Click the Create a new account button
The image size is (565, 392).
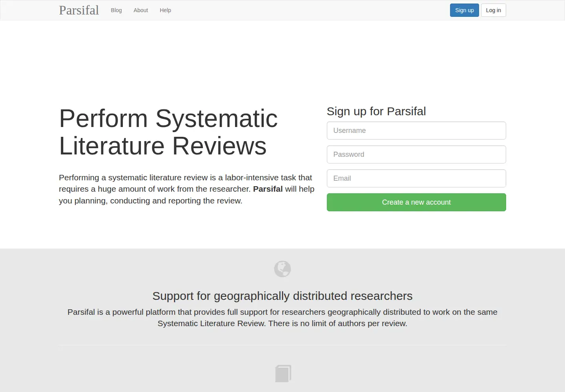(416, 202)
